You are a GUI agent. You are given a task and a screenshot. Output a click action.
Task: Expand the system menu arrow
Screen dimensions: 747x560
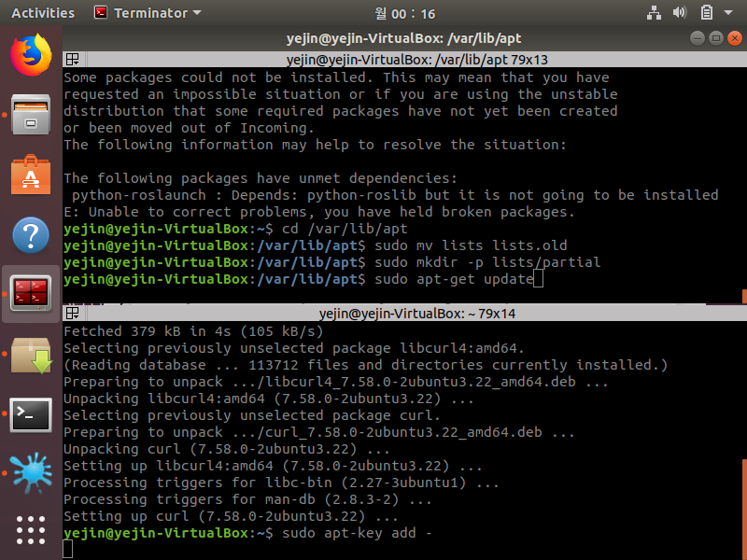coord(728,13)
